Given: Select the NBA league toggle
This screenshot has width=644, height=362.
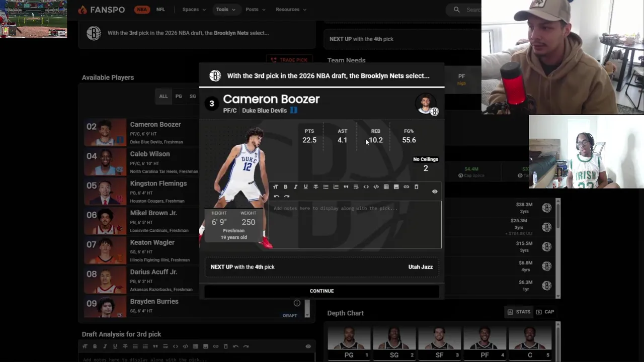Looking at the screenshot, I should [x=142, y=10].
